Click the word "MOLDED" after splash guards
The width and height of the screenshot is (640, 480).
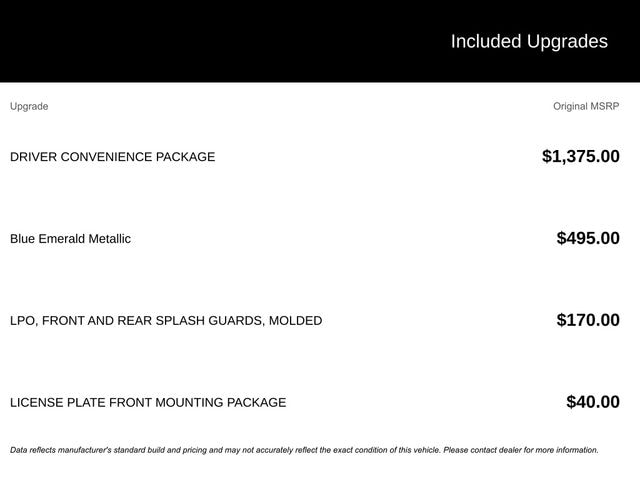pos(295,321)
